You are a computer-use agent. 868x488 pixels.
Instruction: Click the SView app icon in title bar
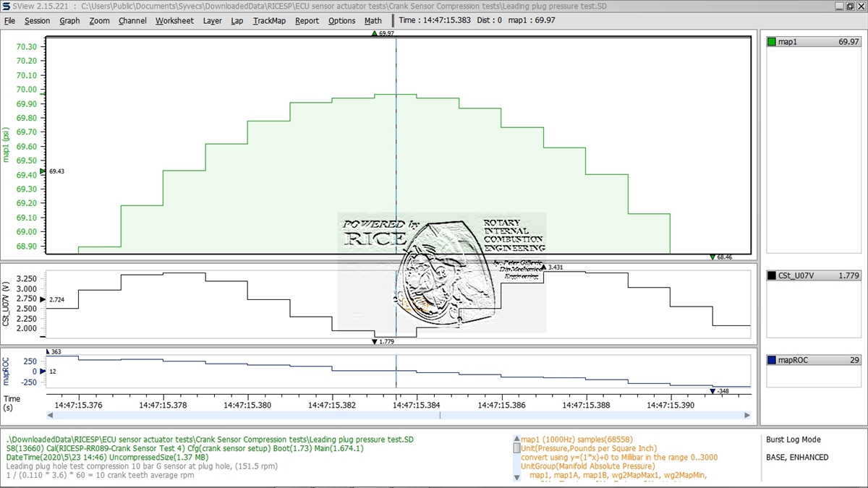tap(6, 6)
